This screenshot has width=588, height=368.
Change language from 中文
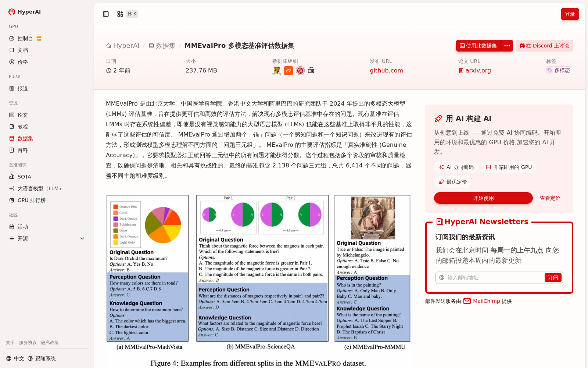tap(15, 358)
